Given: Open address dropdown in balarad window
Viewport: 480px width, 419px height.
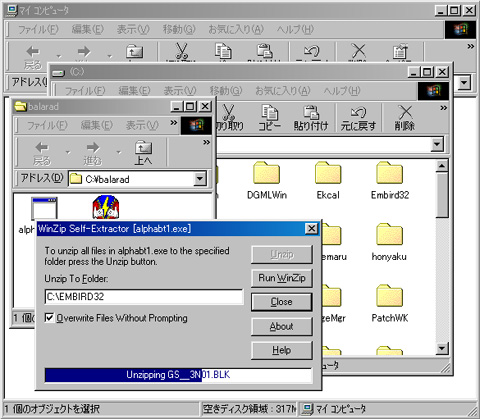Looking at the screenshot, I should (200, 179).
